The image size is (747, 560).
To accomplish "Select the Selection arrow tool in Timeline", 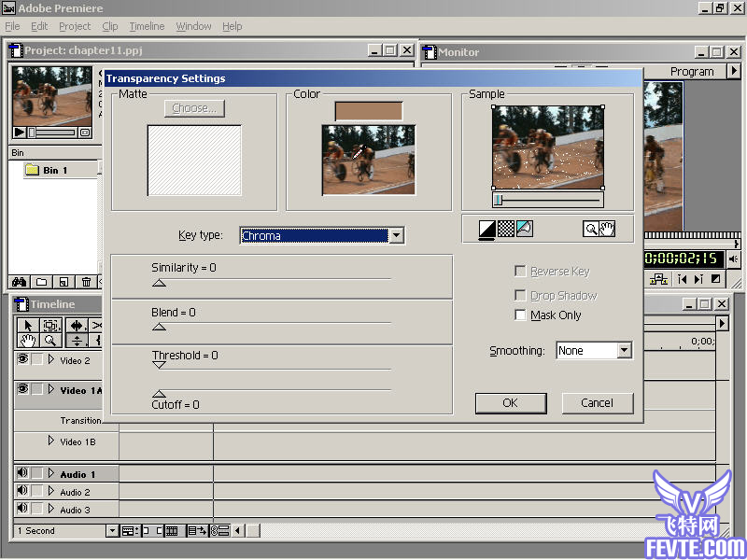I will 27,325.
